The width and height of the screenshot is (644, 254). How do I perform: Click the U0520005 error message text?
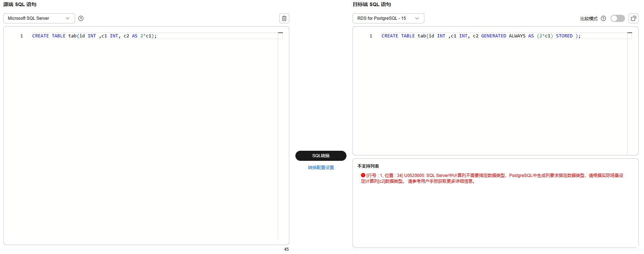click(x=492, y=178)
